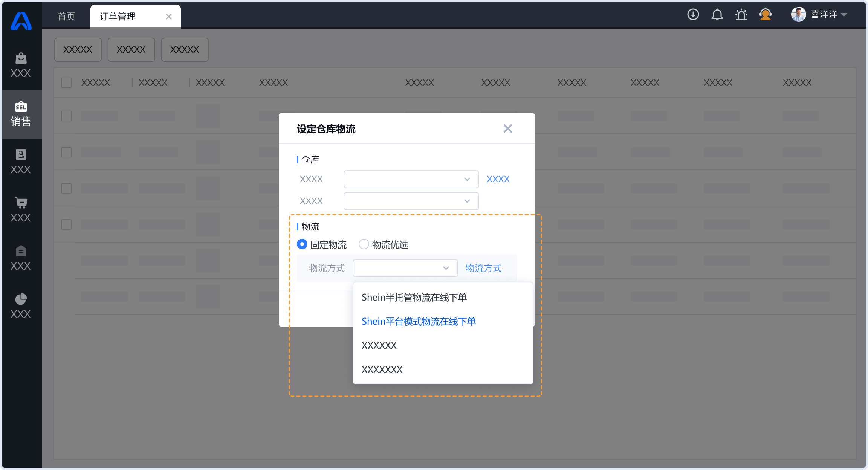The image size is (868, 470).
Task: Open customer service headset icon
Action: click(x=765, y=15)
